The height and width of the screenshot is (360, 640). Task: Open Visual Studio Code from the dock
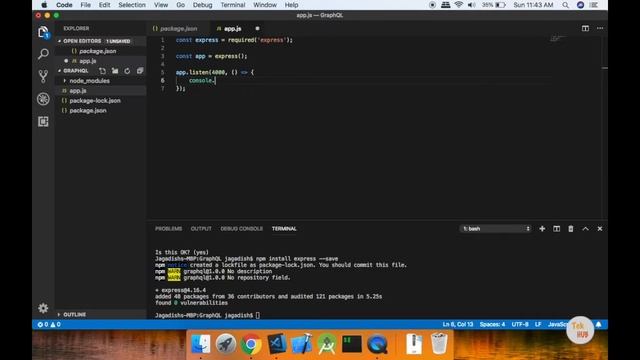(x=276, y=344)
